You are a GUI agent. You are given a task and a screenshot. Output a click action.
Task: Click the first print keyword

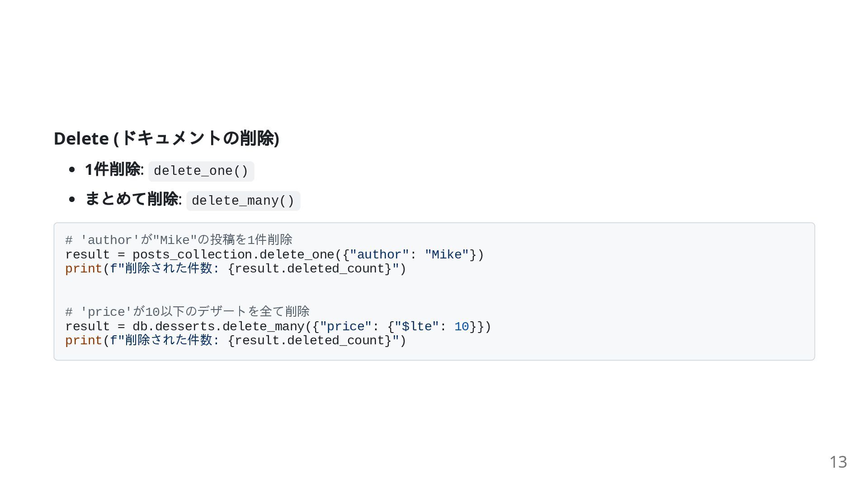click(84, 269)
